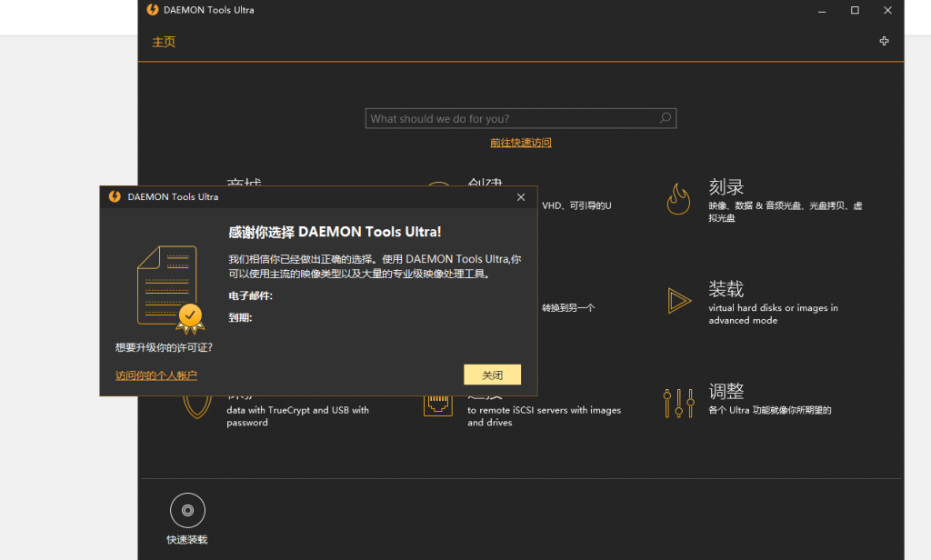Screen dimensions: 931x560
Task: Click the 快速装载 label
Action: point(187,539)
